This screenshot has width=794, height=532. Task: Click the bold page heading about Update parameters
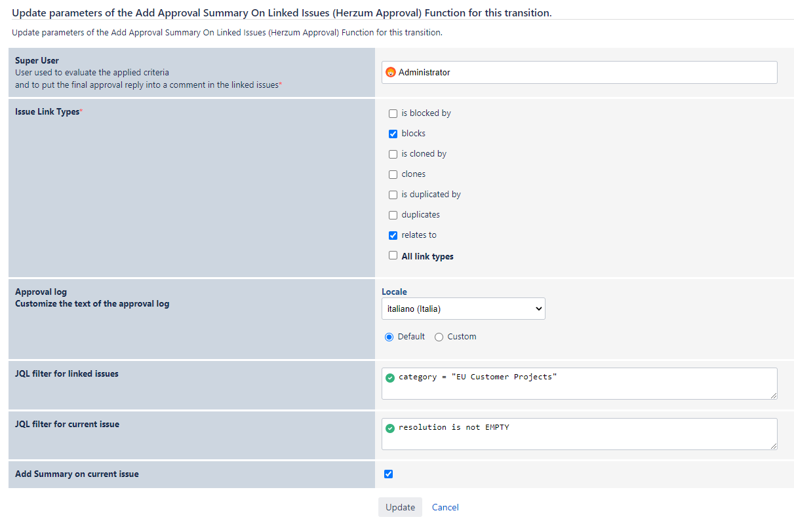pyautogui.click(x=282, y=13)
